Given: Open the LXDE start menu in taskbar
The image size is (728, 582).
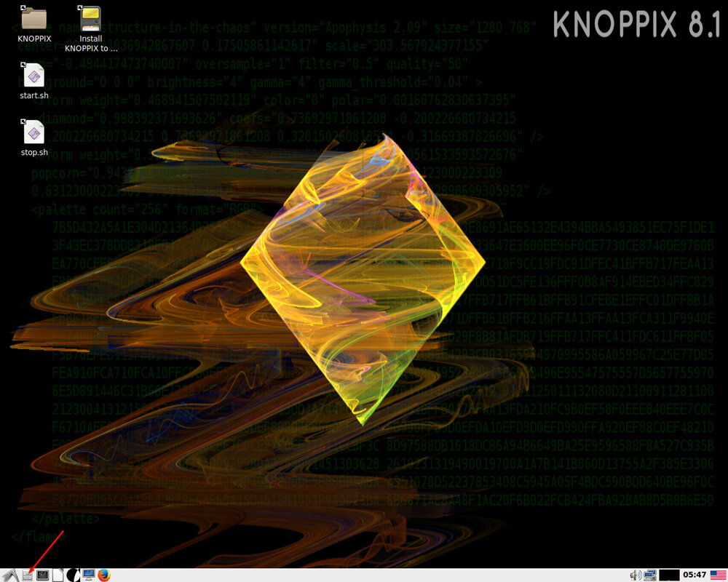Looking at the screenshot, I should click(11, 575).
